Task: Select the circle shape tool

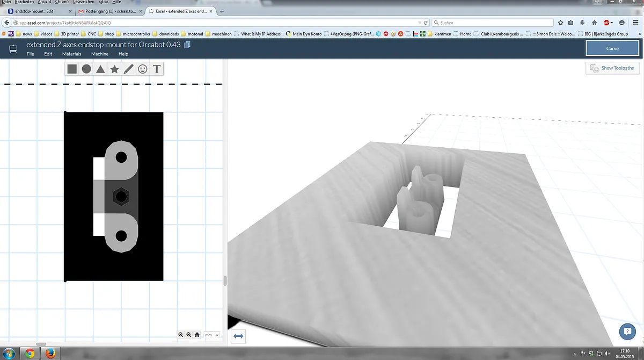Action: [86, 69]
